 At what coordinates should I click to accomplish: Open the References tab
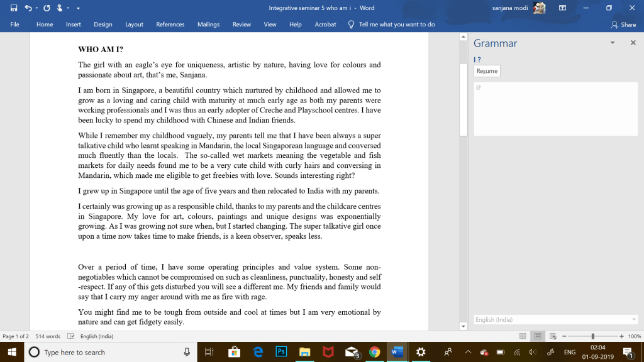coord(170,25)
